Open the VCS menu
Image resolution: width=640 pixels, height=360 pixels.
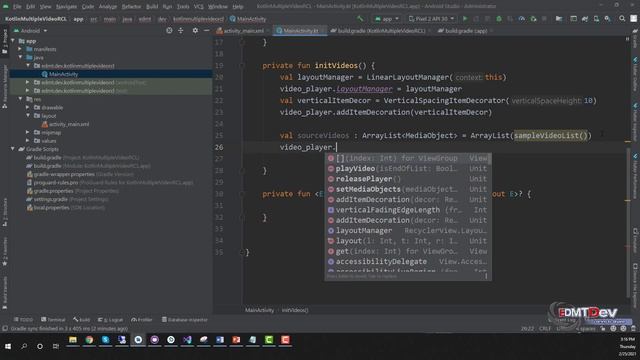[x=199, y=7]
